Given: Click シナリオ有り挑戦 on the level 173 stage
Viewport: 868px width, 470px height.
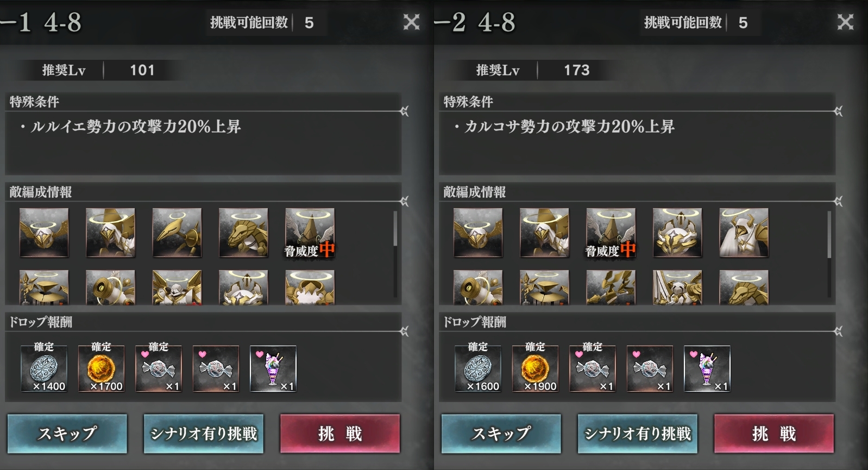Looking at the screenshot, I should point(638,434).
